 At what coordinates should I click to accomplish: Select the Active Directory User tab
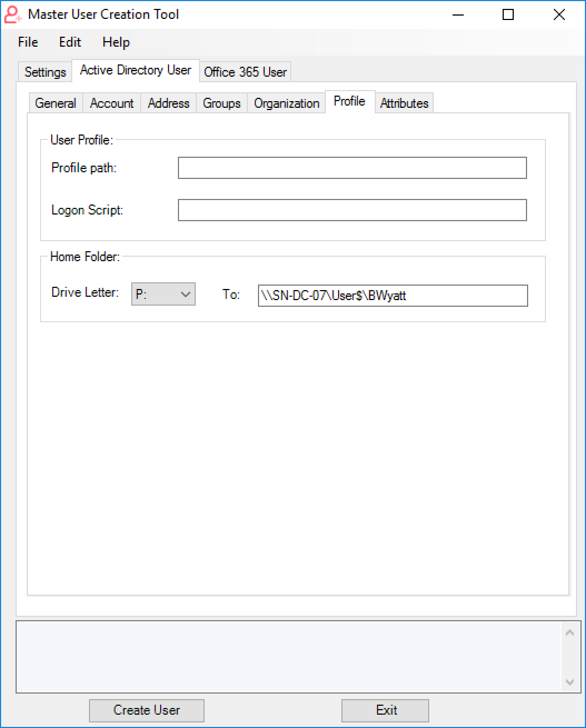tap(136, 70)
